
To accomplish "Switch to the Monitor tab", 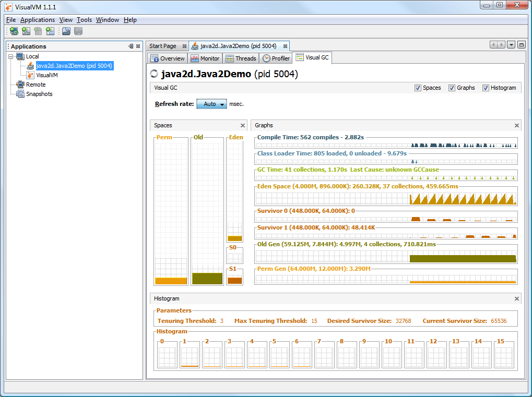I will pyautogui.click(x=205, y=58).
